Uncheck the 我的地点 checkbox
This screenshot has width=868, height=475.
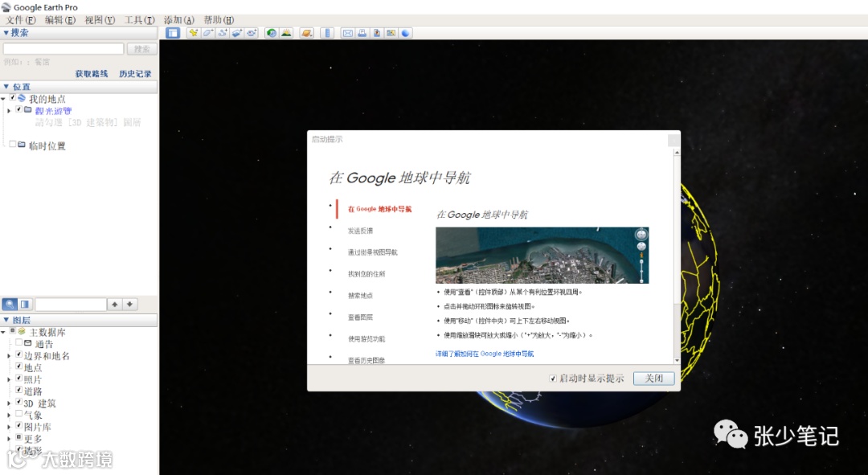point(12,97)
